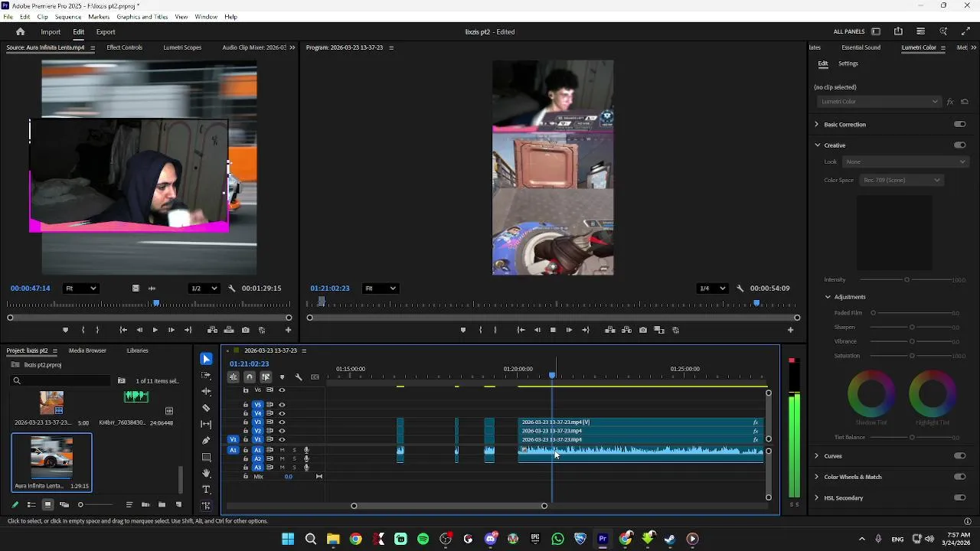Adjust the Saturation slider handle

click(912, 356)
